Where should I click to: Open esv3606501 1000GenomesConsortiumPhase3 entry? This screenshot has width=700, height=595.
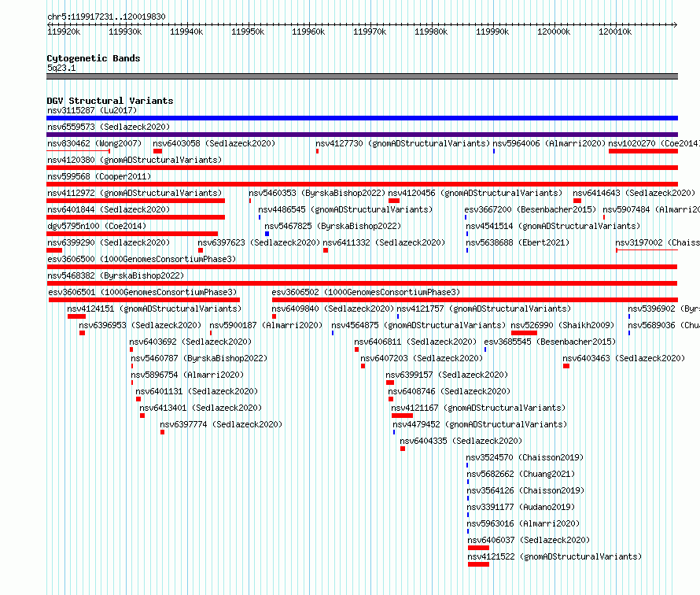tap(142, 292)
